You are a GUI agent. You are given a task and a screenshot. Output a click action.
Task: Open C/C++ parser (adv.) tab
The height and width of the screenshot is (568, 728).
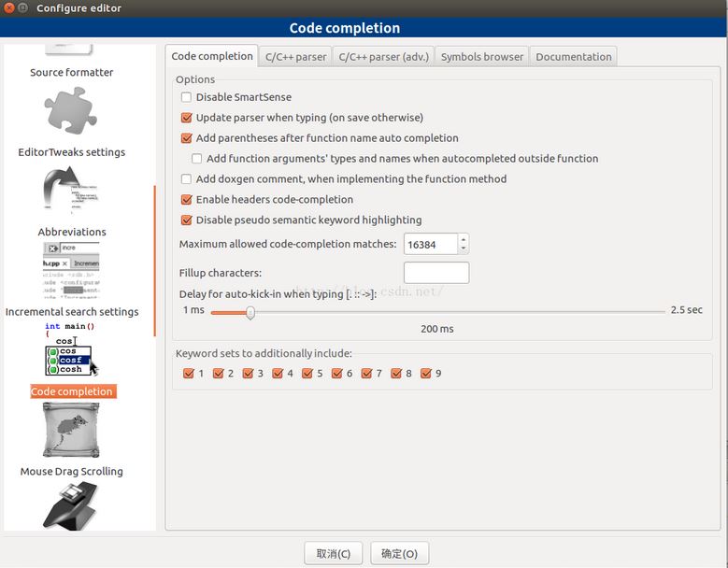[383, 57]
